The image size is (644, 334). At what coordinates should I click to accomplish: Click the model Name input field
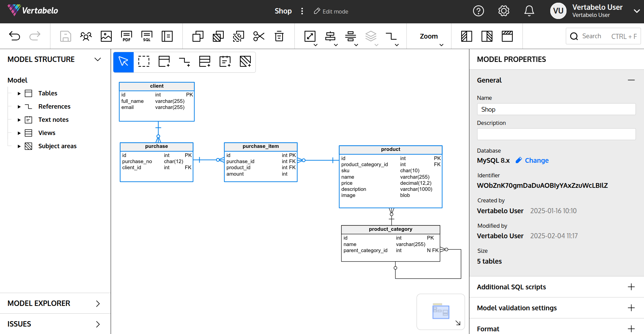click(556, 109)
